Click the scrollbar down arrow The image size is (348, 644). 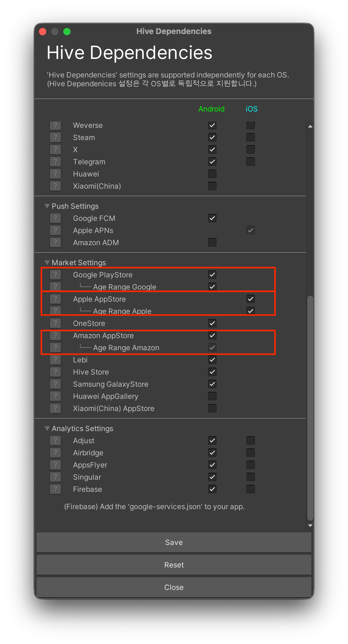click(310, 526)
